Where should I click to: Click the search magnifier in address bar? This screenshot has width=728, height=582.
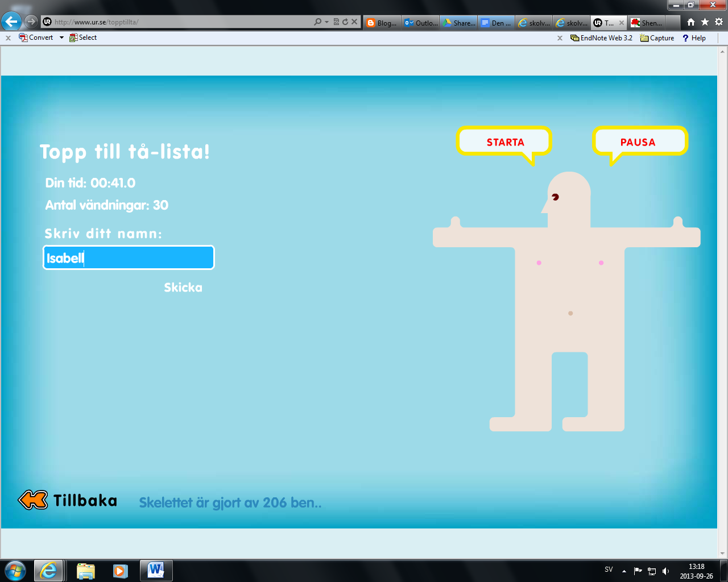tap(317, 22)
